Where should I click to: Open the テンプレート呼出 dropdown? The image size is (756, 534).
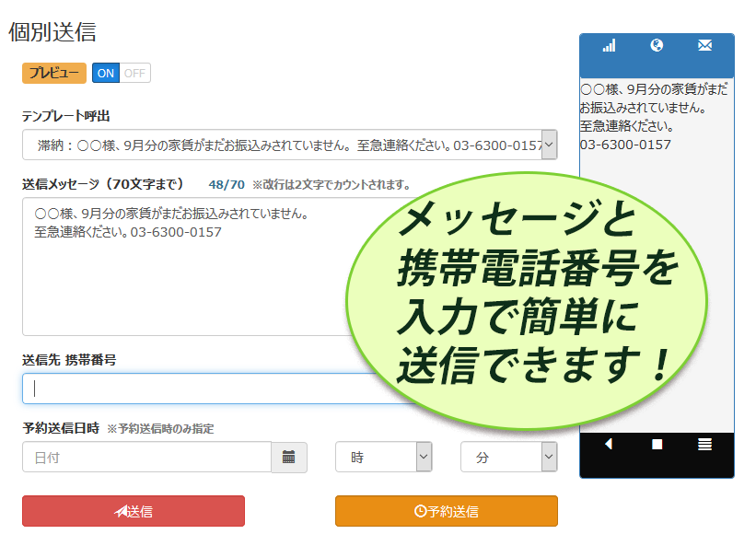pos(290,145)
